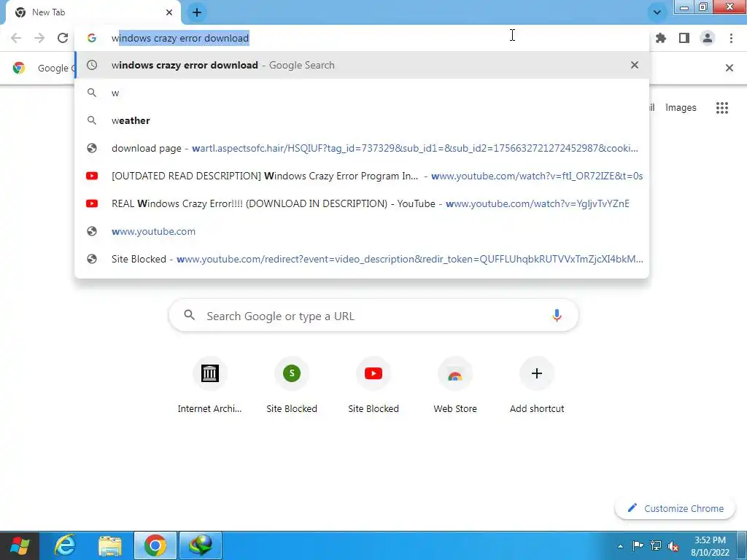Click the Add shortcut plus tile

(537, 386)
